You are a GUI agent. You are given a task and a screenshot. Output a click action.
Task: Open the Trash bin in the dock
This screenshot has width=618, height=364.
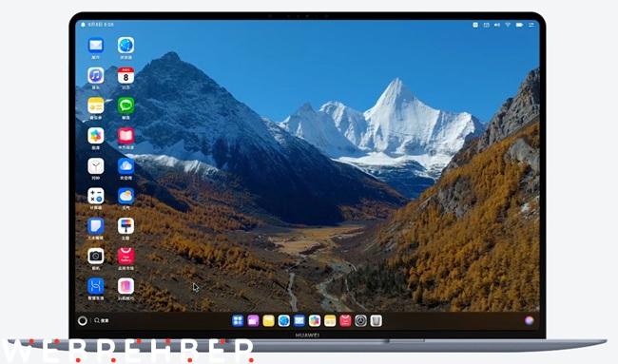tap(376, 320)
